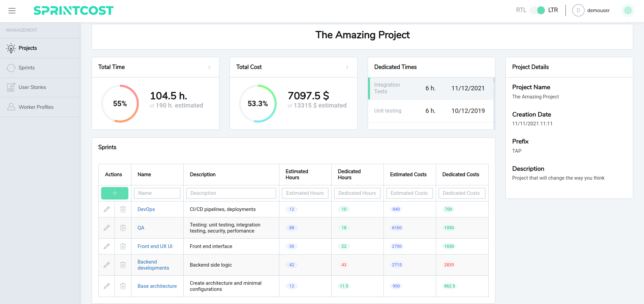Click the settings gear icon

point(628,10)
